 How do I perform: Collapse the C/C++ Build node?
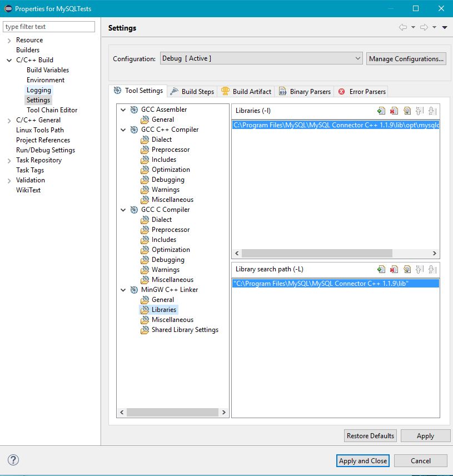(9, 60)
